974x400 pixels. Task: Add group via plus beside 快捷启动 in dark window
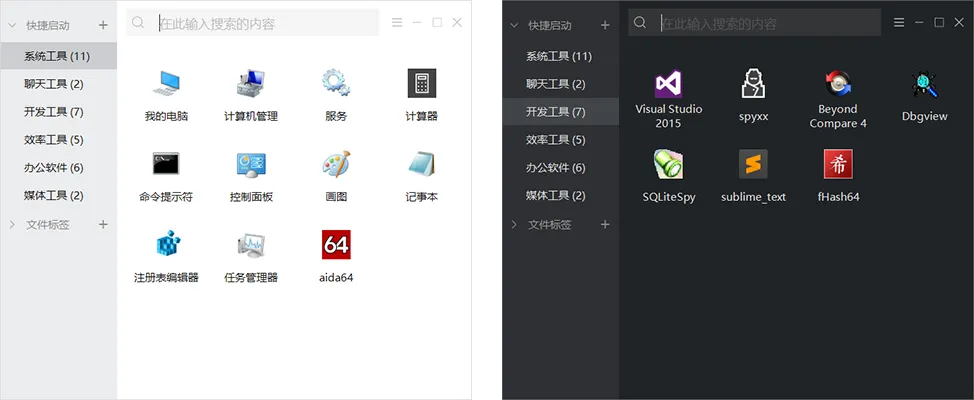(x=605, y=25)
